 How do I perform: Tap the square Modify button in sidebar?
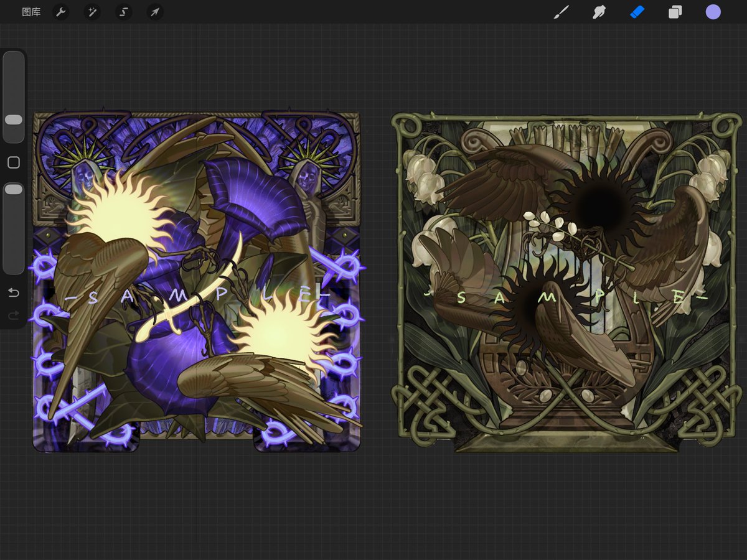pos(14,162)
